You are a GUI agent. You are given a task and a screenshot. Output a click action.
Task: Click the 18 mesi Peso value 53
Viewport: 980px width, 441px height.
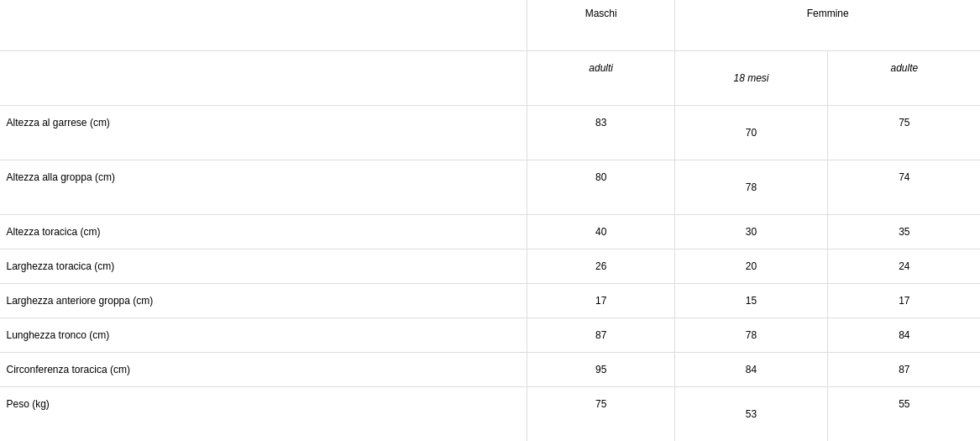tap(751, 414)
